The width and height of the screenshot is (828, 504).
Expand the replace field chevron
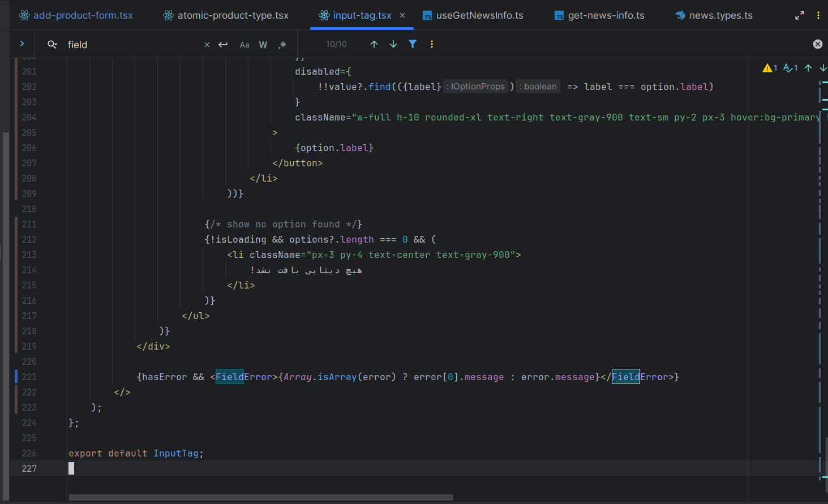tap(22, 44)
